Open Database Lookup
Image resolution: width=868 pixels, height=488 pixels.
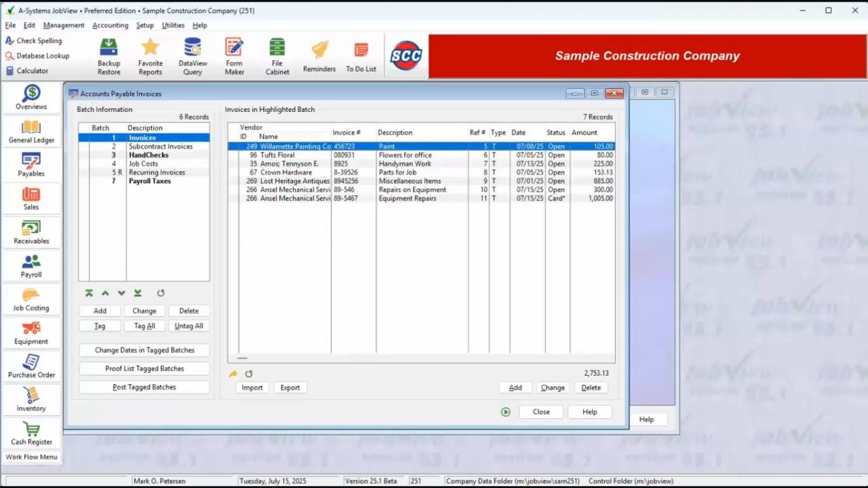pyautogui.click(x=37, y=56)
